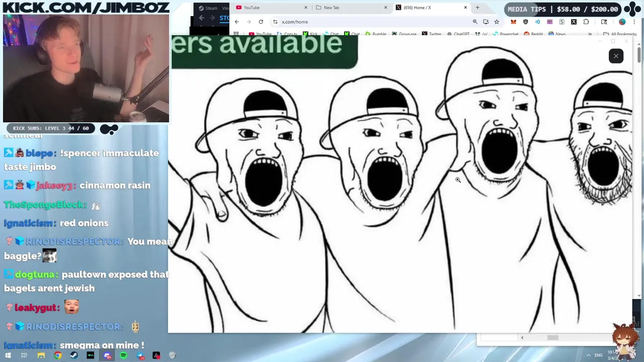
Task: Go forward in browser history
Action: pyautogui.click(x=249, y=22)
